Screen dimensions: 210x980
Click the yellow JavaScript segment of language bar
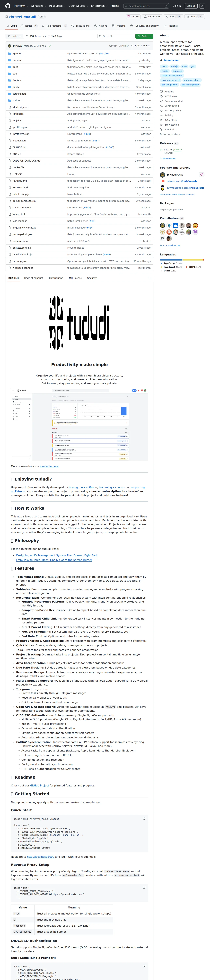pos(193,260)
